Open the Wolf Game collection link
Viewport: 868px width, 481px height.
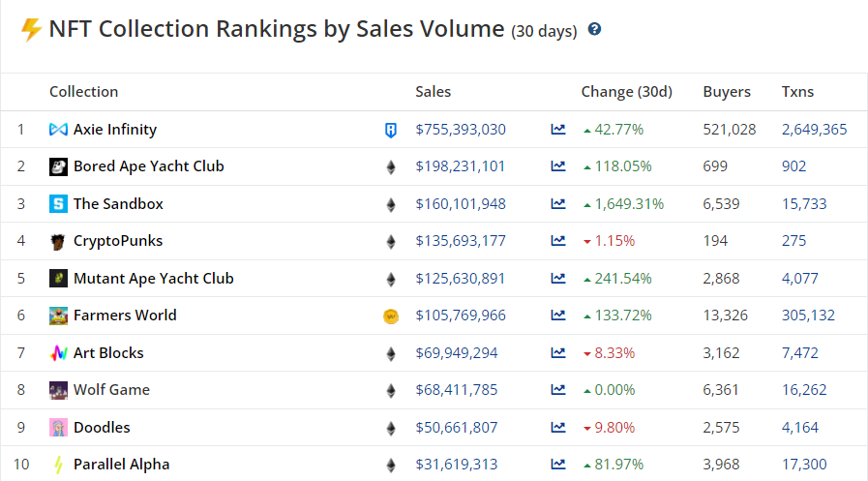point(111,390)
